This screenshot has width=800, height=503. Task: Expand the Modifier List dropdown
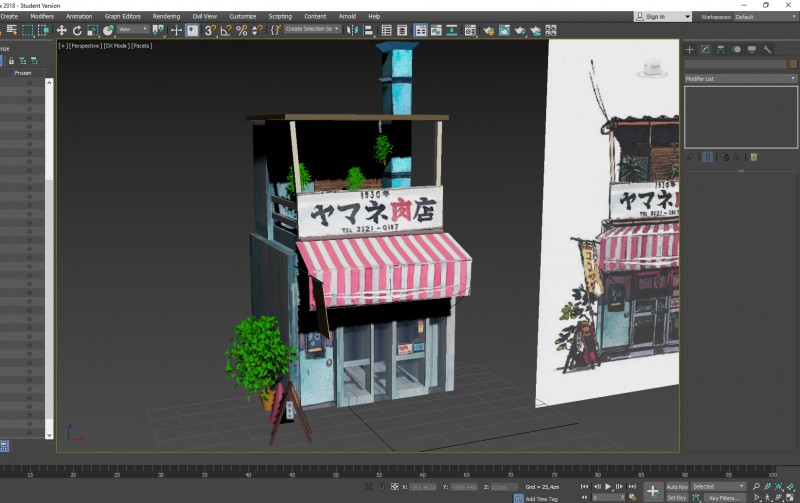740,79
